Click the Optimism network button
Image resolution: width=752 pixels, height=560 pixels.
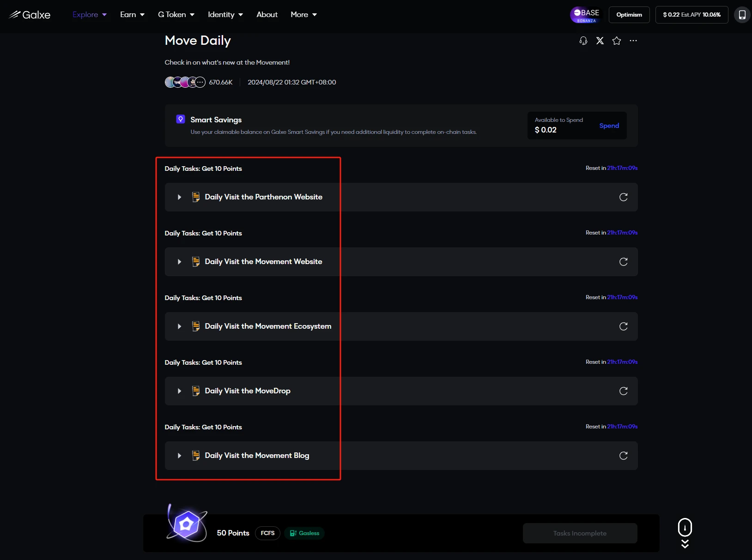(x=629, y=15)
